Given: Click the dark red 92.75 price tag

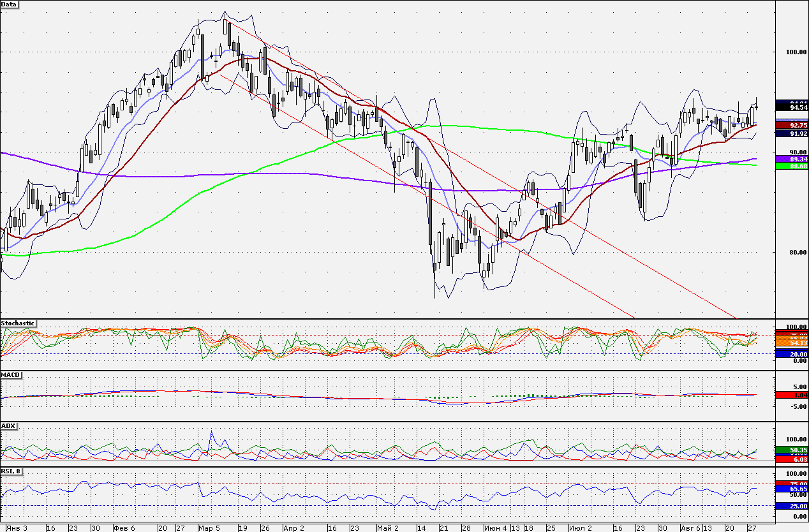Looking at the screenshot, I should (x=792, y=126).
